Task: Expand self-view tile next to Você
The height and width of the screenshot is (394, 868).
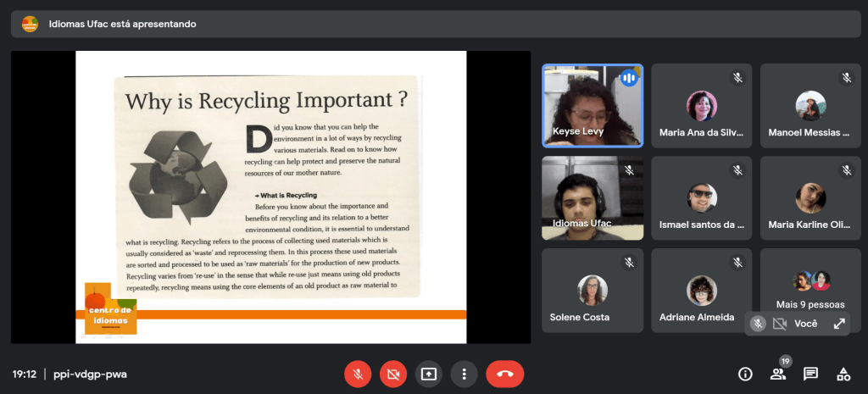Action: click(x=839, y=324)
